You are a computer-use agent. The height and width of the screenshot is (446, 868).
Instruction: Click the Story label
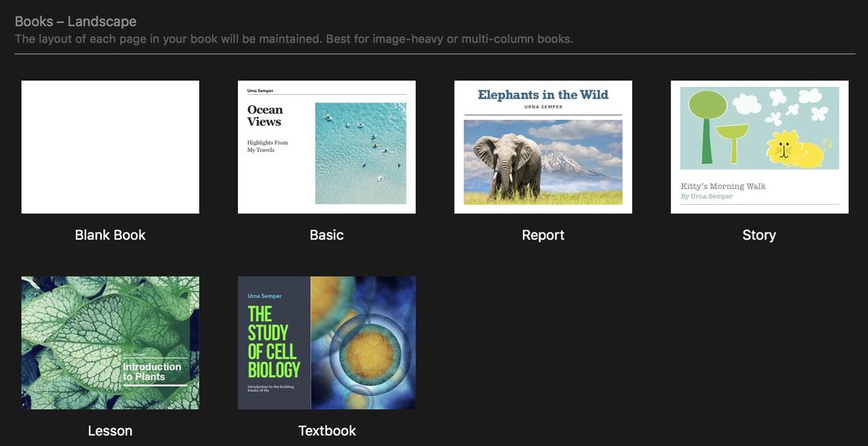pos(759,235)
